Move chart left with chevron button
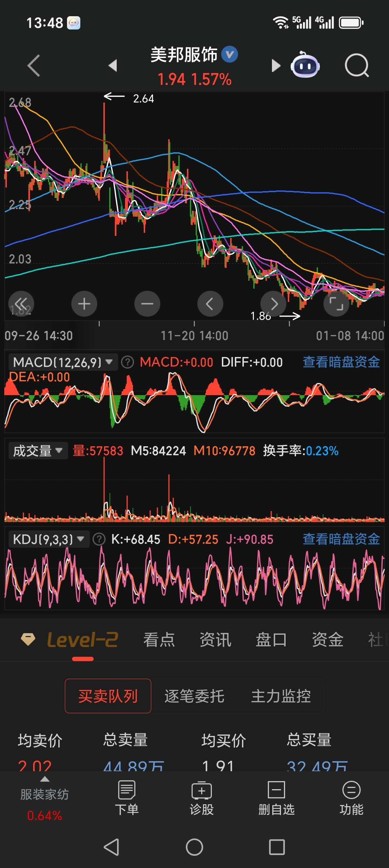The image size is (389, 868). [210, 304]
